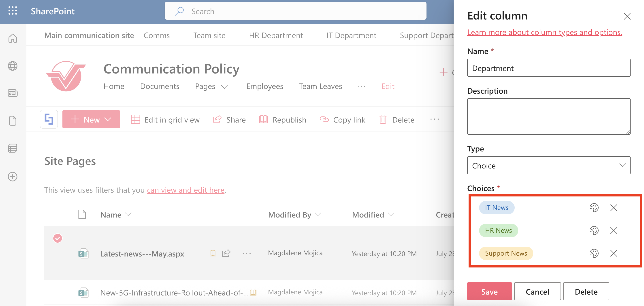Click color palette icon for IT News

(594, 208)
